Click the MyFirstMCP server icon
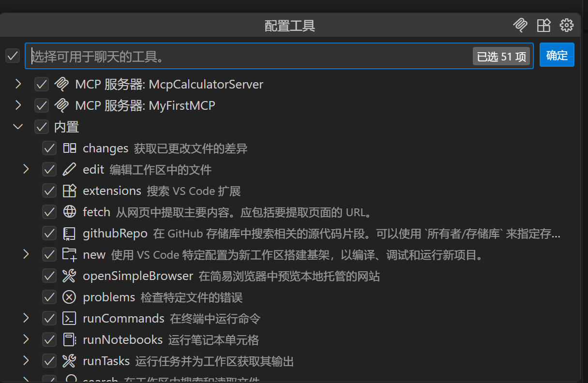The image size is (588, 383). point(61,105)
